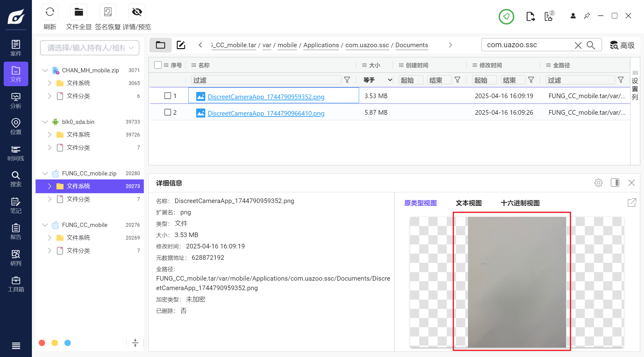Switch to 十六进制视图 hex view tab
This screenshot has height=357, width=644.
(520, 203)
